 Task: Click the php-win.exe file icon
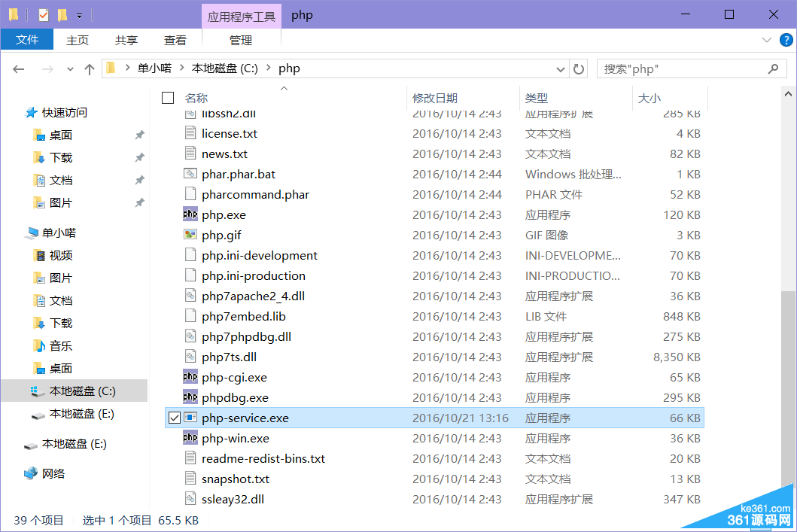(190, 438)
